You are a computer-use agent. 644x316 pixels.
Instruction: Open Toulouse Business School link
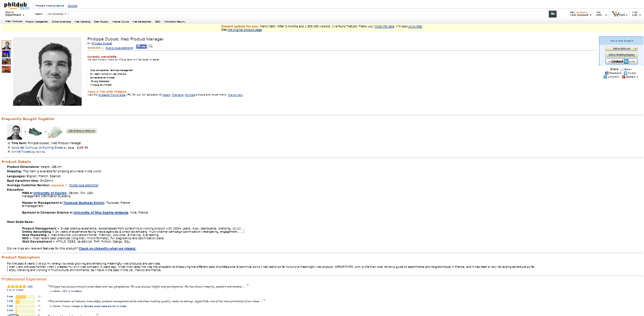click(84, 203)
